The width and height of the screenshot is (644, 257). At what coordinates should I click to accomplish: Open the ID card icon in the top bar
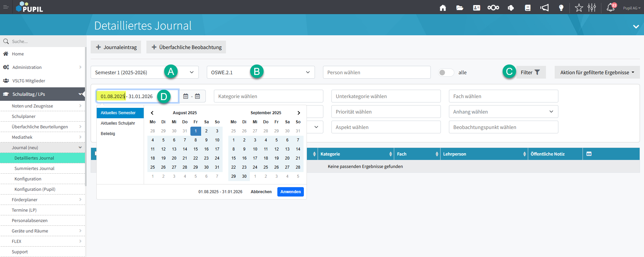(476, 8)
